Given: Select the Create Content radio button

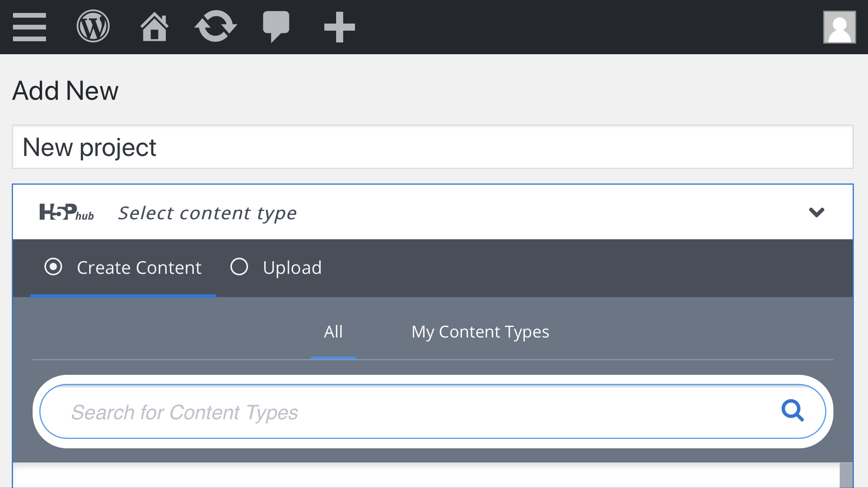Looking at the screenshot, I should point(53,267).
